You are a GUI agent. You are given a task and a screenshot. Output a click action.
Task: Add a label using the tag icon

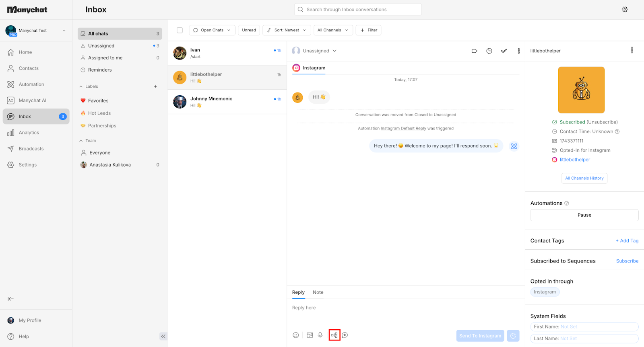475,51
